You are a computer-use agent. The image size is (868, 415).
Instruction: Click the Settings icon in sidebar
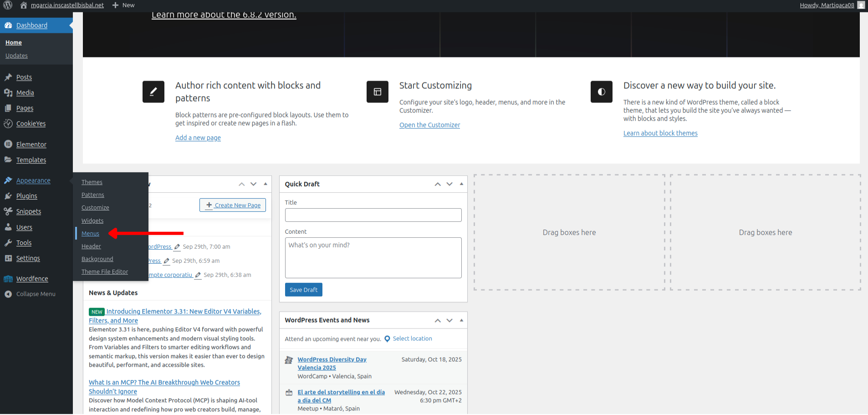pos(8,258)
